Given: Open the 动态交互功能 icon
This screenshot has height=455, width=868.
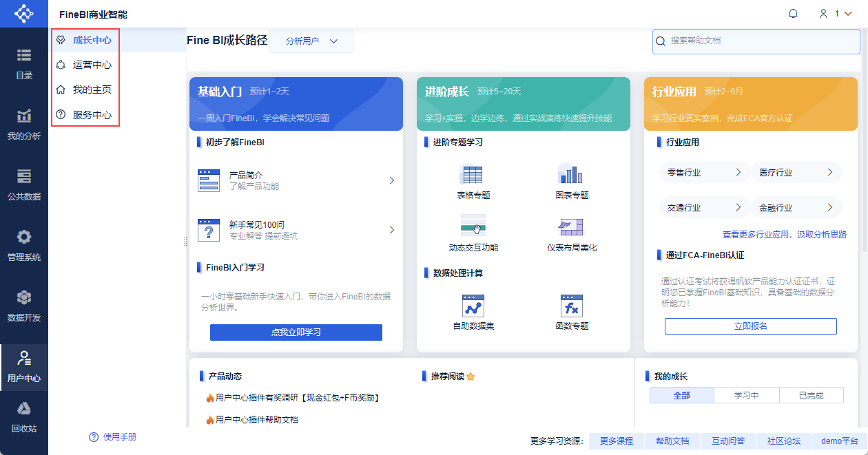Looking at the screenshot, I should (473, 225).
